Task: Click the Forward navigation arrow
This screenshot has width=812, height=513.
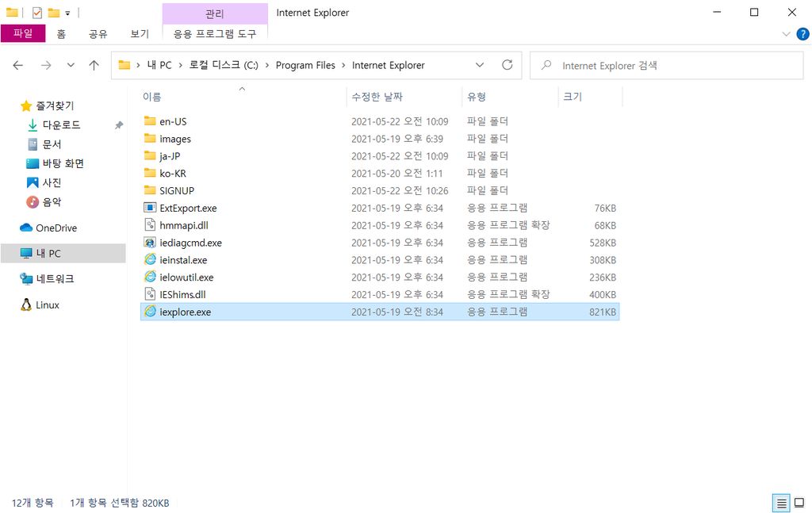Action: (x=46, y=65)
